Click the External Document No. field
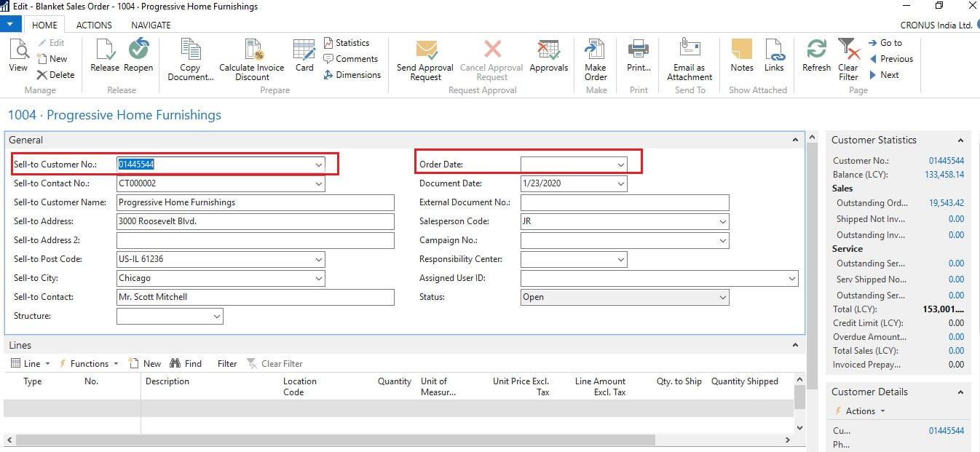The width and height of the screenshot is (980, 452). point(625,202)
